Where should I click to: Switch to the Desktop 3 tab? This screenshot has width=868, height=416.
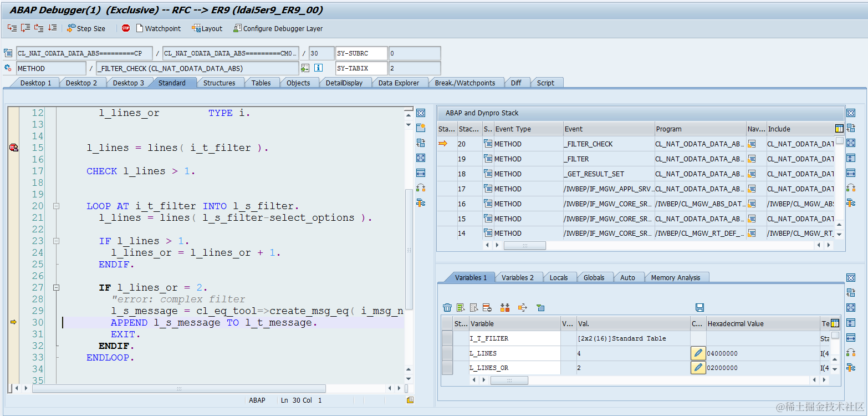(x=128, y=83)
